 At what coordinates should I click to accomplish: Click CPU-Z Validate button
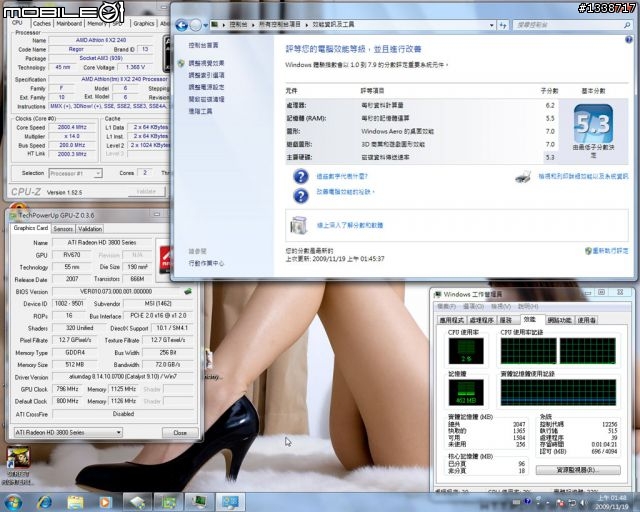point(147,191)
